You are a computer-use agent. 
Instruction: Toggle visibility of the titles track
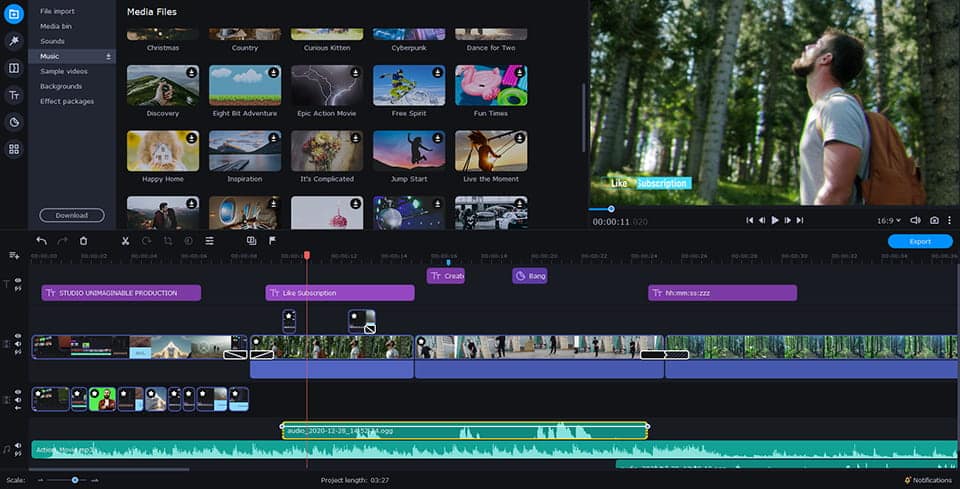(18, 282)
